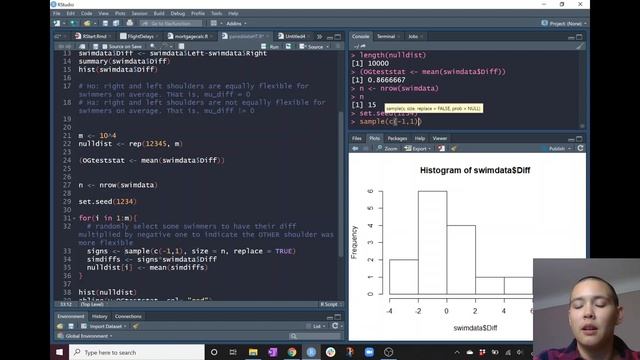The width and height of the screenshot is (640, 360).
Task: Remove current plot with the red X icon
Action: point(441,149)
